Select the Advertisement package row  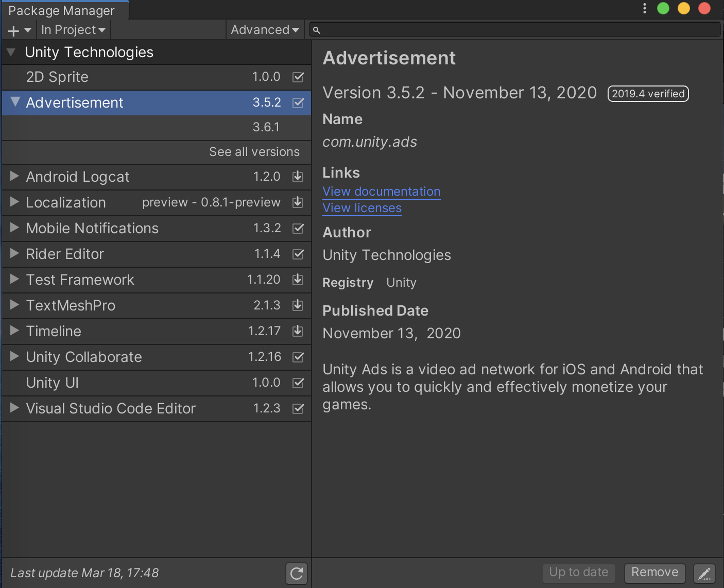tap(157, 102)
